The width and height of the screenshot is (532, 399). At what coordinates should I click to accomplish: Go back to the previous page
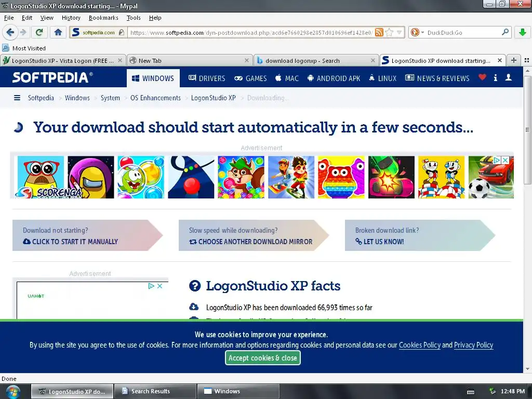[x=10, y=32]
